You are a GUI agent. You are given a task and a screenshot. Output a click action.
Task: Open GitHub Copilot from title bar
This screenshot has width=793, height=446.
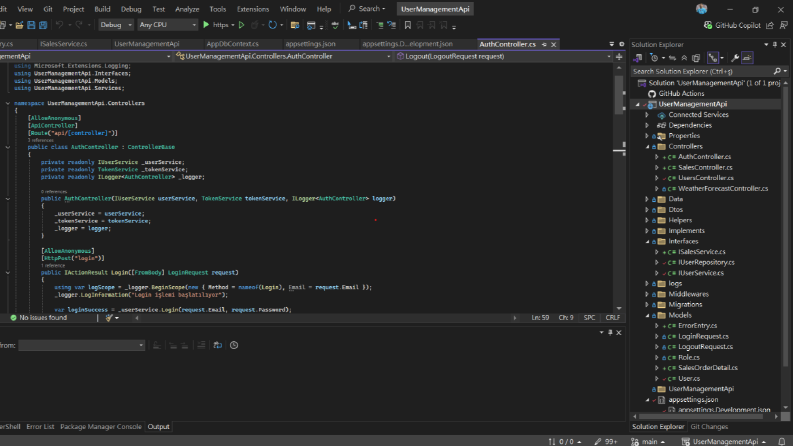pos(732,25)
